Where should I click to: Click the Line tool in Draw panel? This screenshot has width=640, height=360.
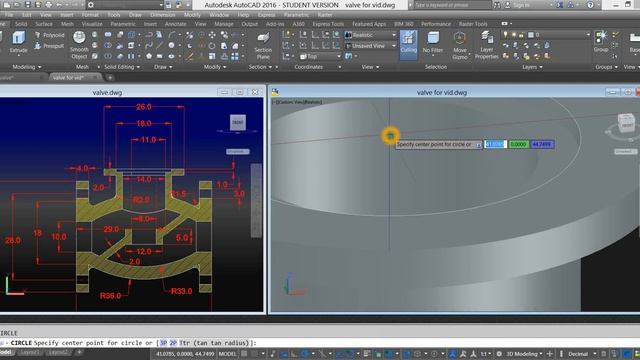[159, 45]
